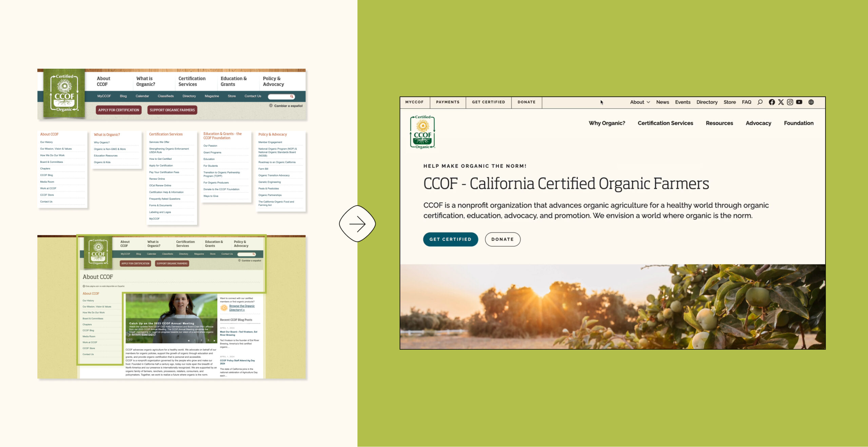The height and width of the screenshot is (447, 868).
Task: Click the CCOF logo in the old About CCOF page
Action: click(98, 252)
